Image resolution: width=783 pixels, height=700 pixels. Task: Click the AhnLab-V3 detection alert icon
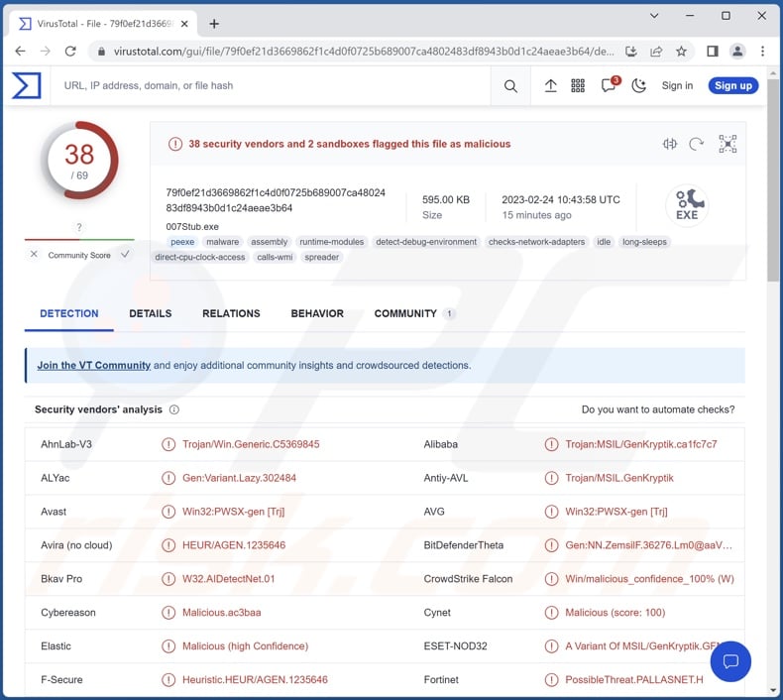click(x=168, y=444)
